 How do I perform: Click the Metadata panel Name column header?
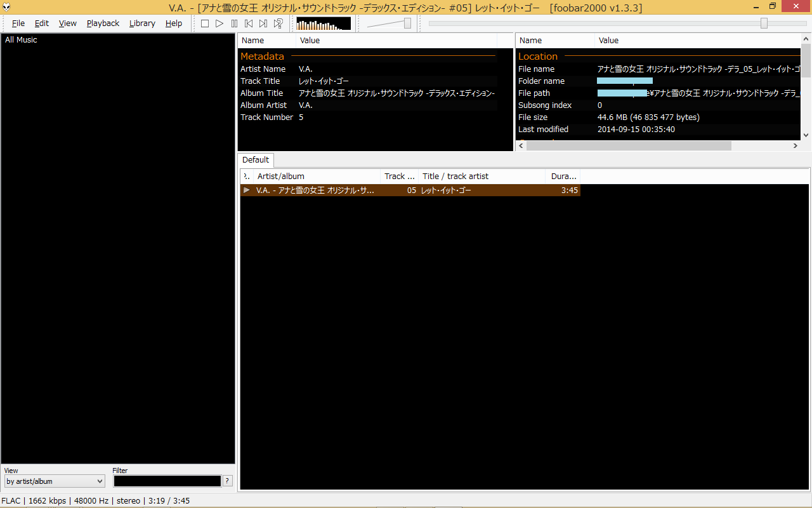pos(267,41)
